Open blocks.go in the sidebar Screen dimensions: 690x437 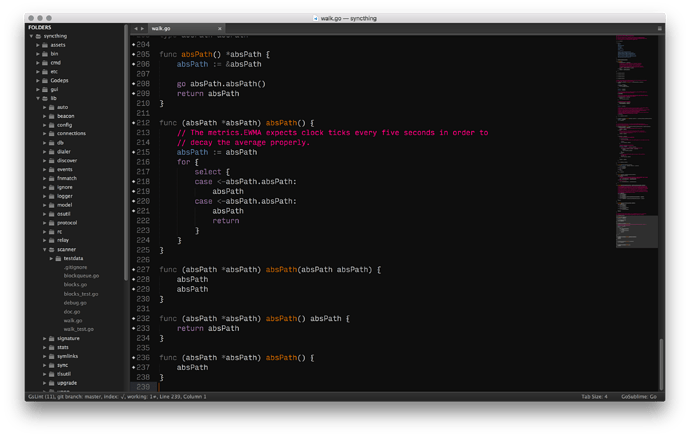pyautogui.click(x=75, y=285)
